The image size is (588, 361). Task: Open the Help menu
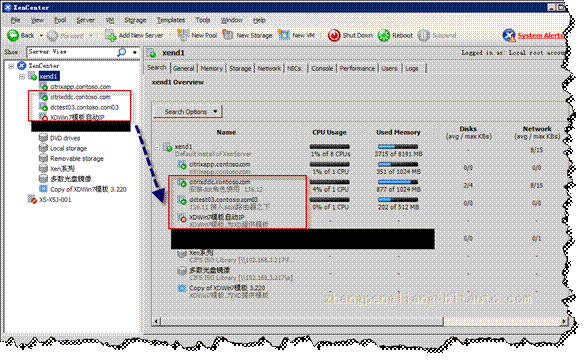coord(259,20)
